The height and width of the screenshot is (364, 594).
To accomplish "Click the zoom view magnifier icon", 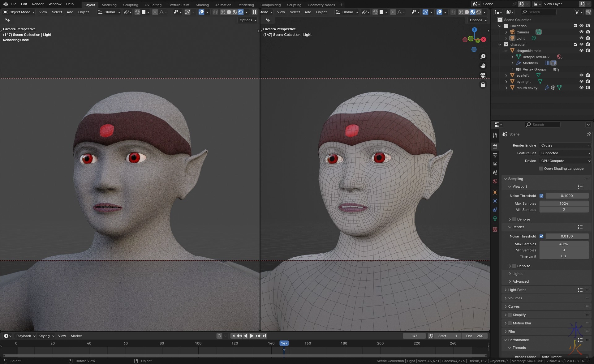I will click(x=483, y=57).
